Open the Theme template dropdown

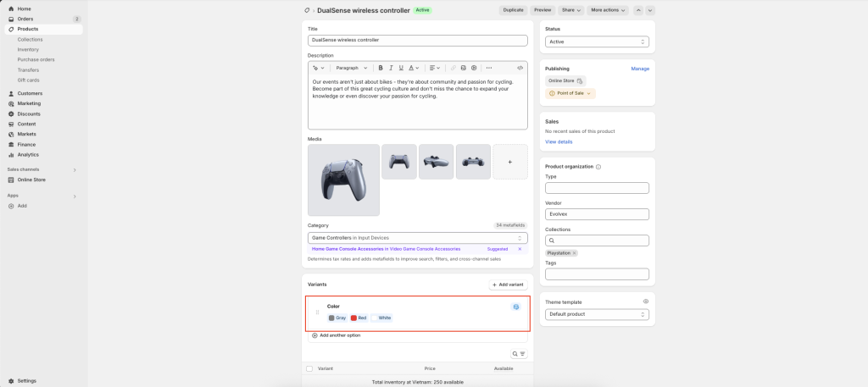click(x=597, y=314)
